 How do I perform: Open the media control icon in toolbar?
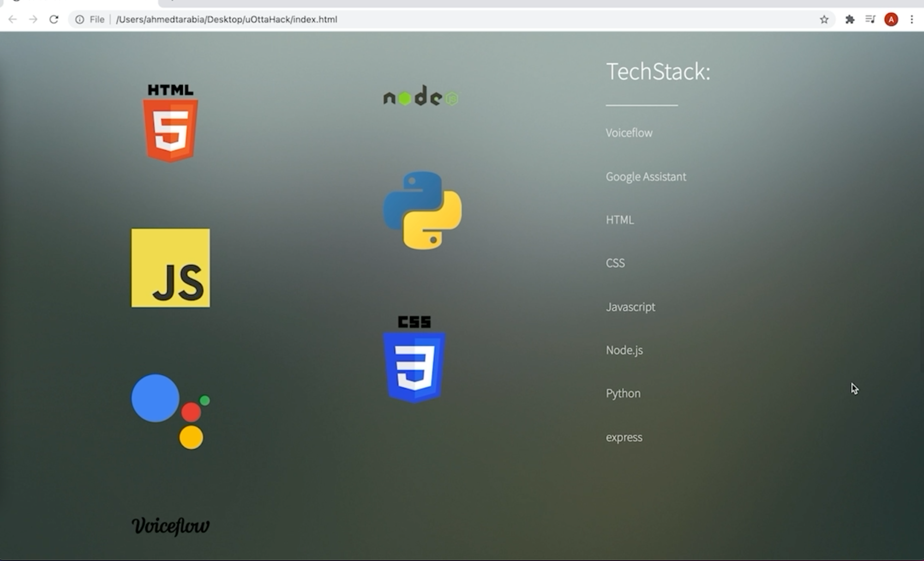pyautogui.click(x=870, y=19)
